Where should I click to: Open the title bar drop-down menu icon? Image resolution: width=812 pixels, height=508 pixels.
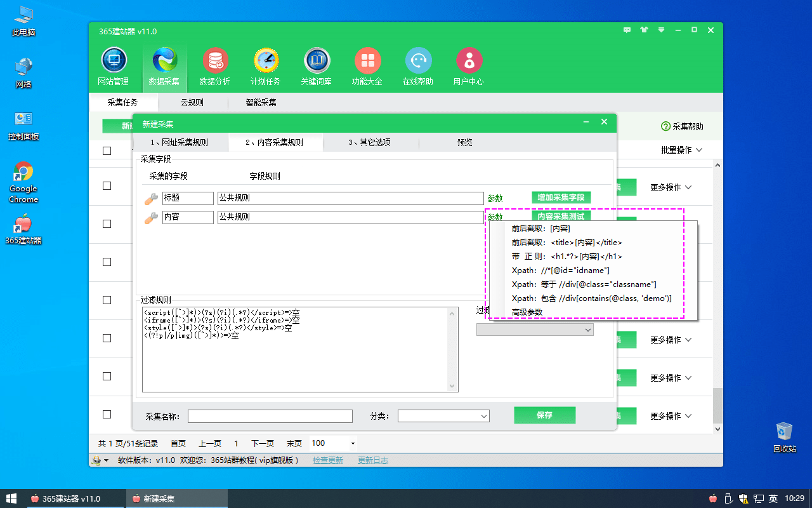click(661, 30)
